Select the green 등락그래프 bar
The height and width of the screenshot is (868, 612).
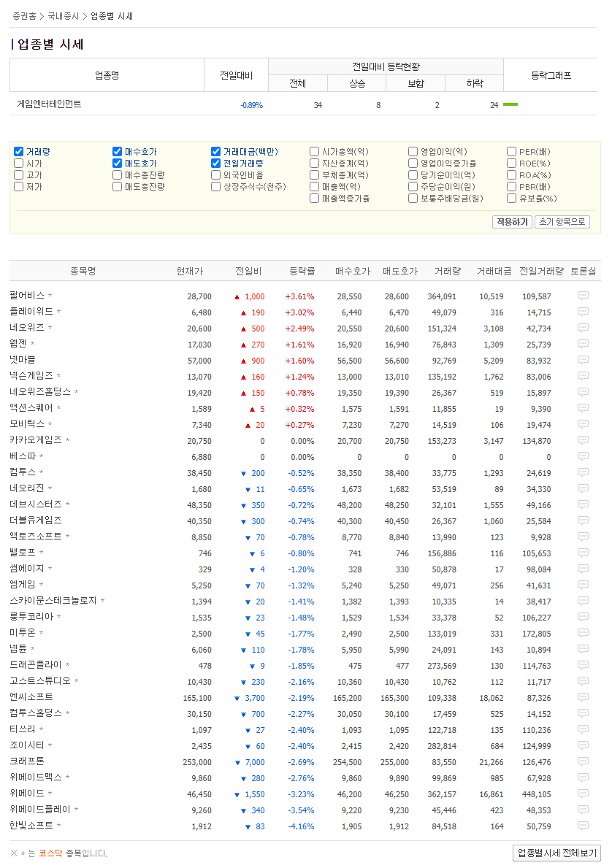[x=510, y=104]
